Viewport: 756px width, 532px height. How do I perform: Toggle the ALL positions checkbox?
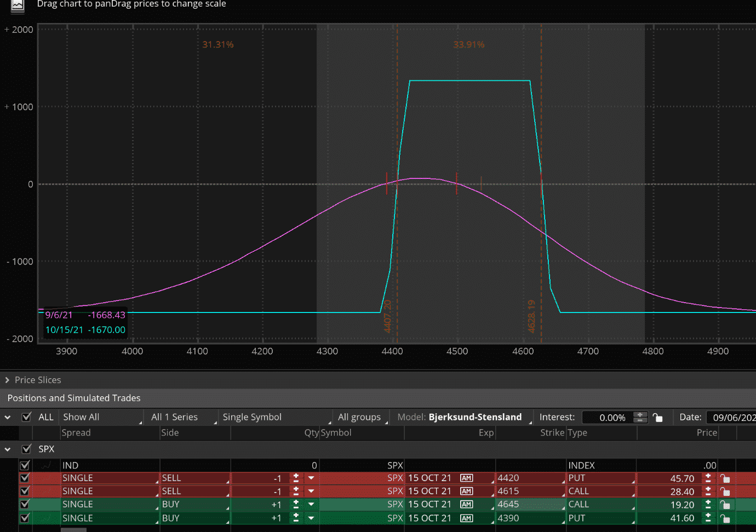click(x=26, y=417)
